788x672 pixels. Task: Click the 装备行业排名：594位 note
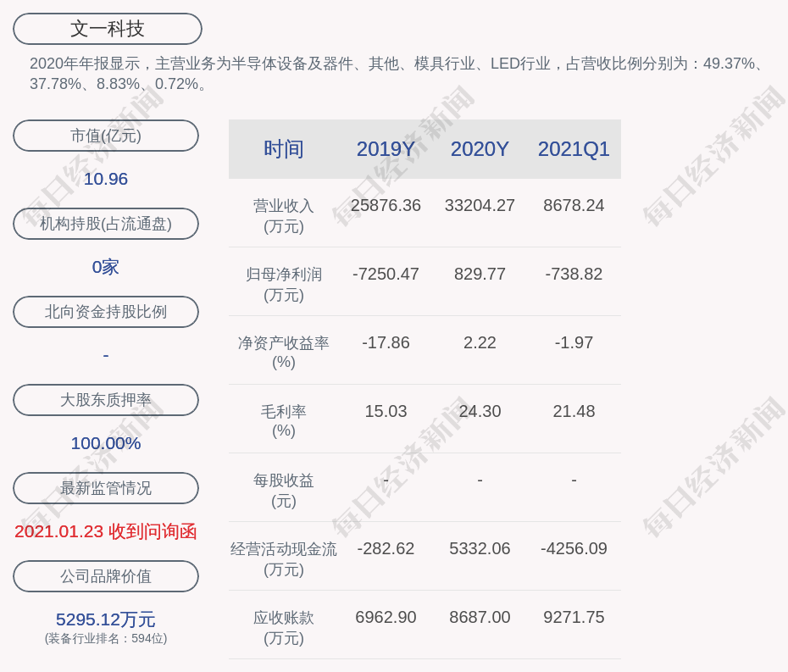coord(106,638)
